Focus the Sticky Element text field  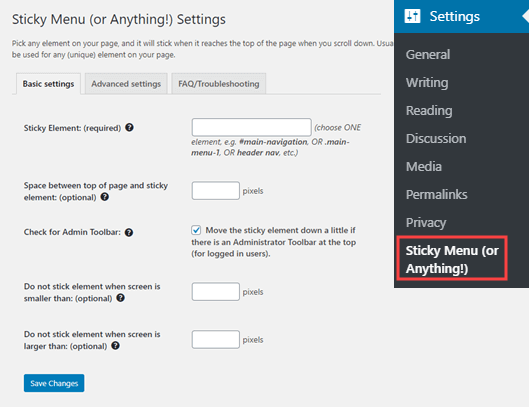tap(251, 127)
